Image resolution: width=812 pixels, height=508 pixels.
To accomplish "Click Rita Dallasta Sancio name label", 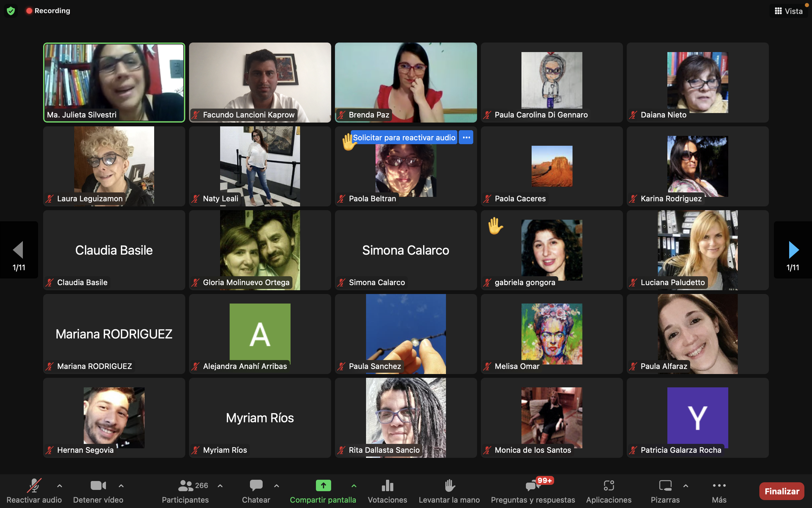I will click(384, 450).
